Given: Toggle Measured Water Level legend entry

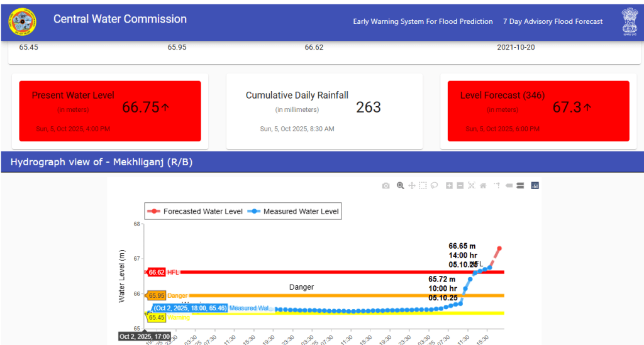Looking at the screenshot, I should pyautogui.click(x=295, y=212).
